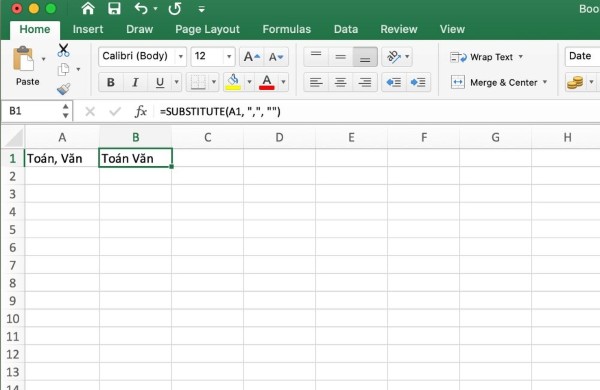
Task: Select column D header
Action: [x=279, y=137]
